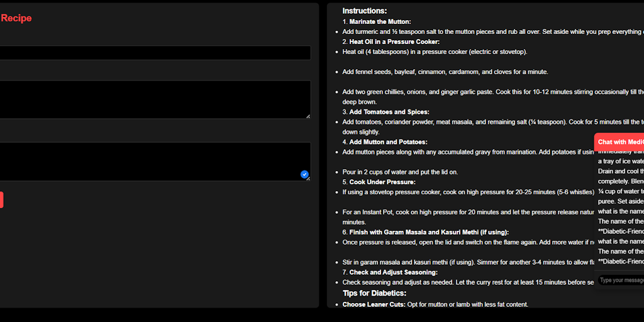Click the Type your message chat box
The image size is (644, 322).
[621, 280]
